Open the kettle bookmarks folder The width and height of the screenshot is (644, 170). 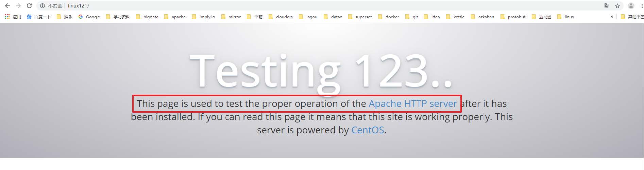tap(455, 17)
